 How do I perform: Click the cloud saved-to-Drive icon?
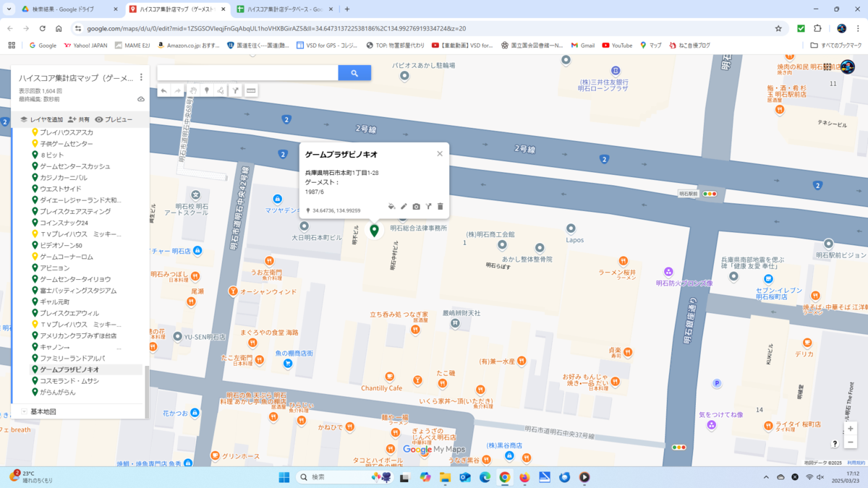coord(141,99)
